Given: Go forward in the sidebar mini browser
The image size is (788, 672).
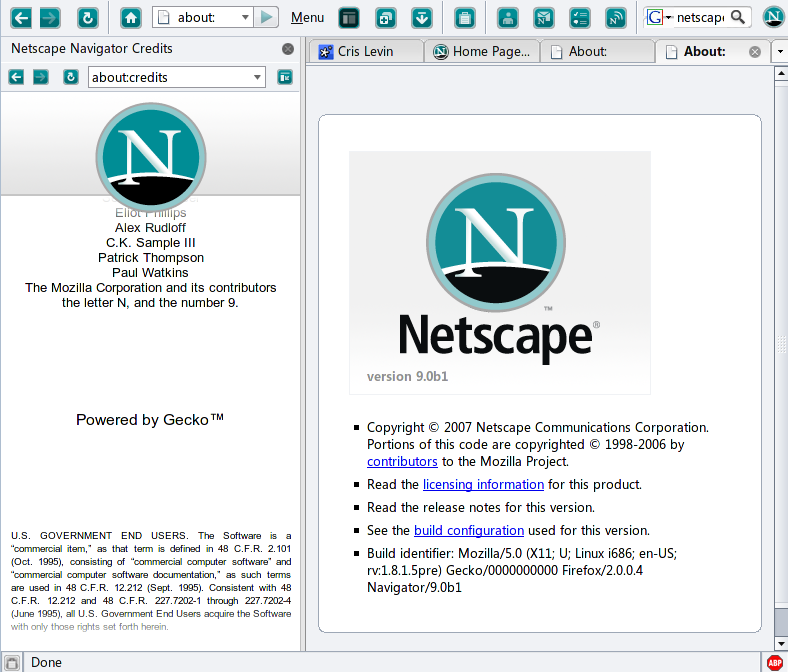Looking at the screenshot, I should click(41, 77).
